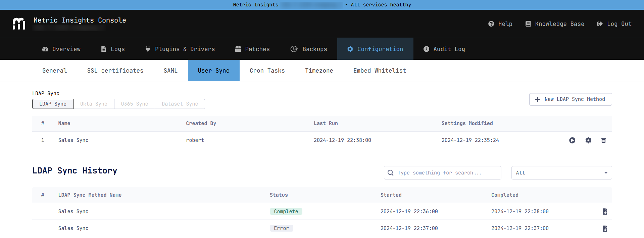The height and width of the screenshot is (238, 644).
Task: Click New LDAP Sync Method button
Action: [x=571, y=100]
